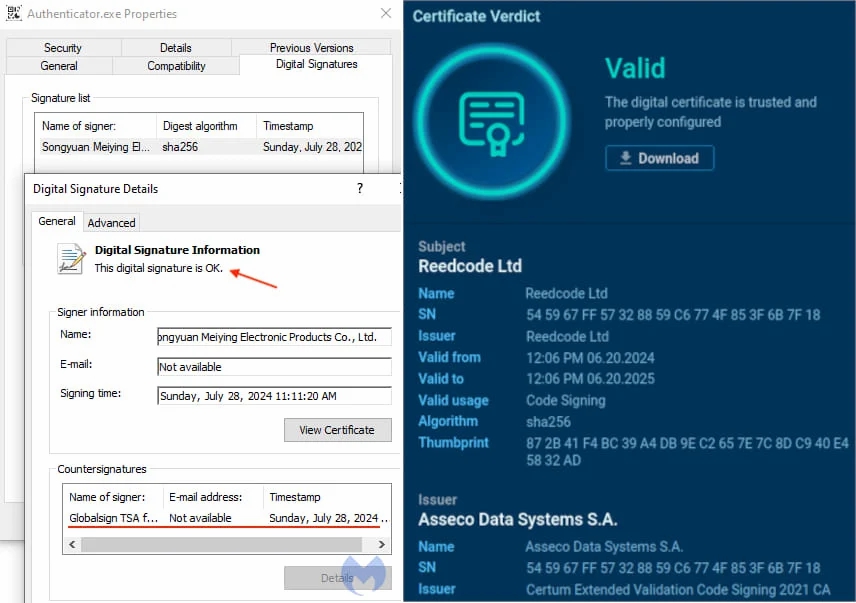856x603 pixels.
Task: Download the certificate from verdict panel
Action: 659,158
